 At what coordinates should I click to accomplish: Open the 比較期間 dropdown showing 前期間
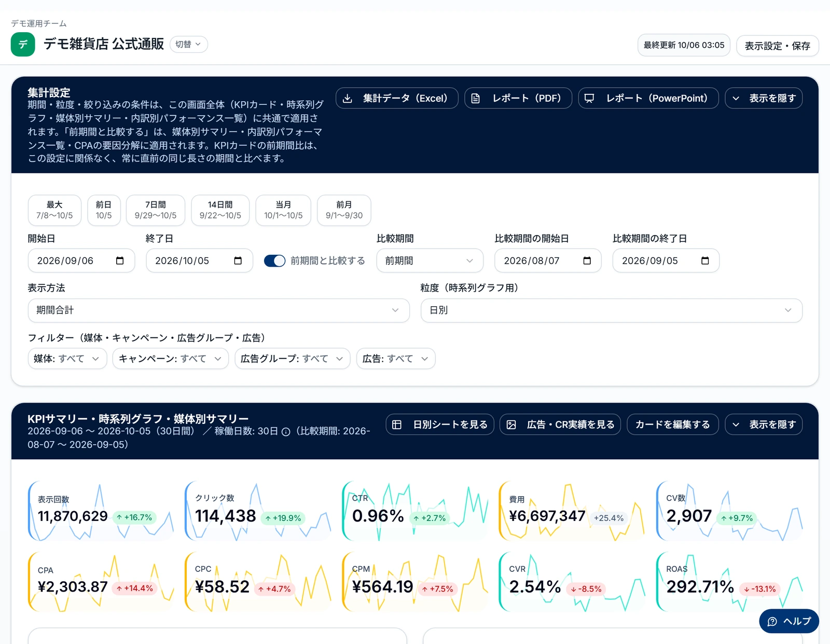[x=430, y=261]
